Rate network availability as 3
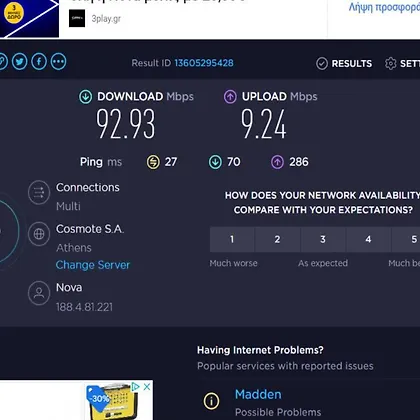Screen dimensions: 420x420 pyautogui.click(x=323, y=239)
